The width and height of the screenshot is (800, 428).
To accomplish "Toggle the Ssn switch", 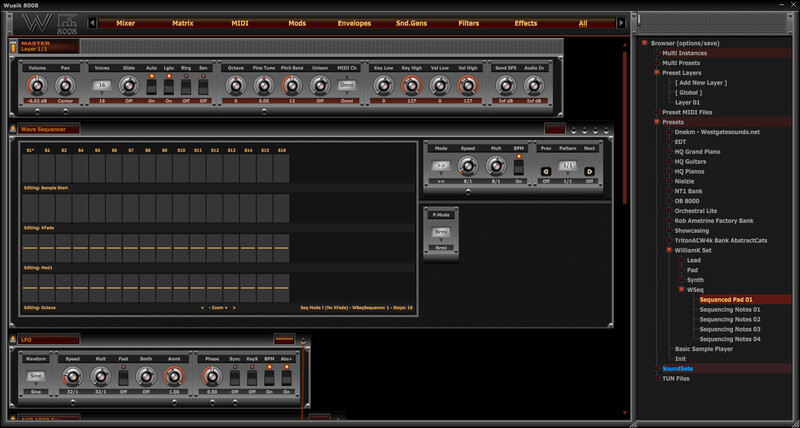I will (x=203, y=87).
